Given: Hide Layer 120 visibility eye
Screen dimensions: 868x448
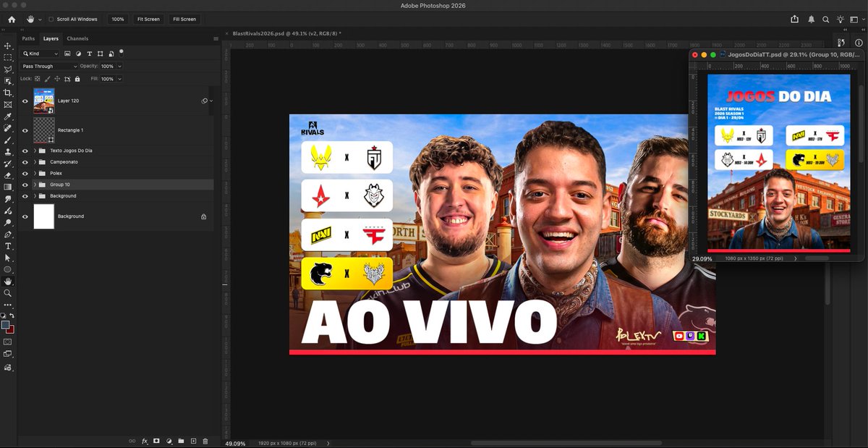Looking at the screenshot, I should coord(25,101).
